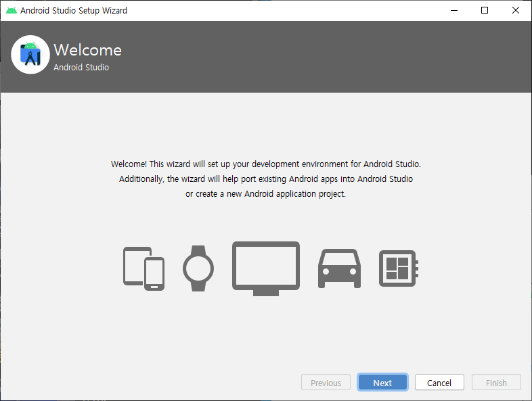The image size is (532, 401).
Task: Click the "Welcome" heading text
Action: 87,50
